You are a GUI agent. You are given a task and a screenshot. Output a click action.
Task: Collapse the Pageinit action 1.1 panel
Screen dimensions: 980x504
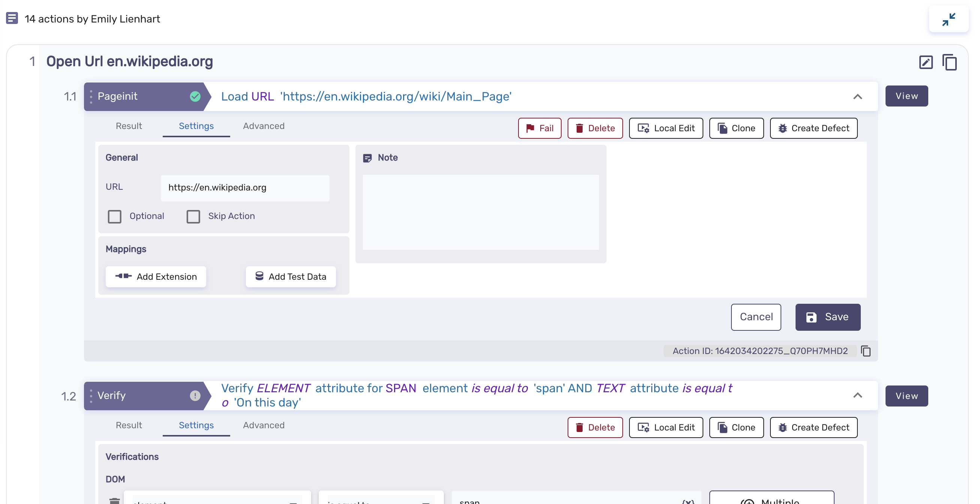pyautogui.click(x=857, y=97)
